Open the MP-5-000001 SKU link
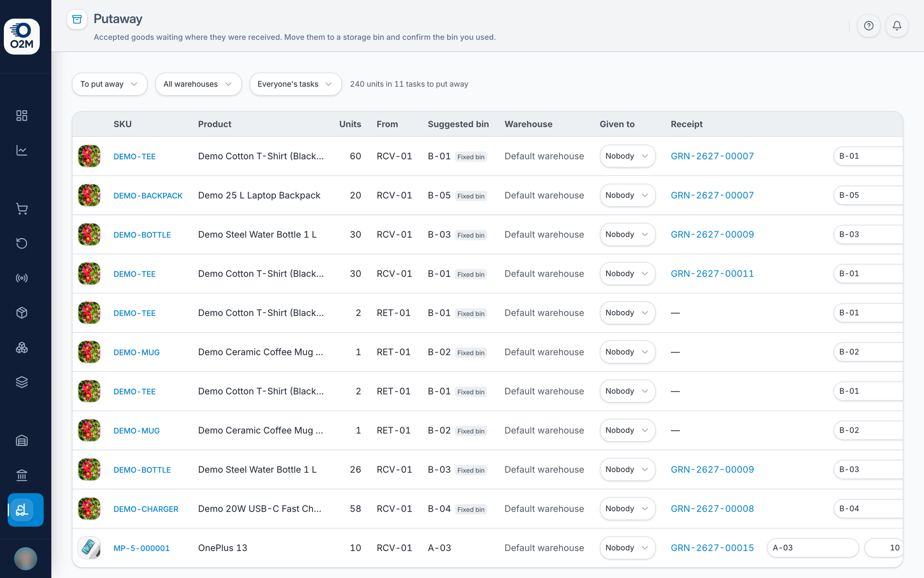Screen dimensions: 924x578 141,548
